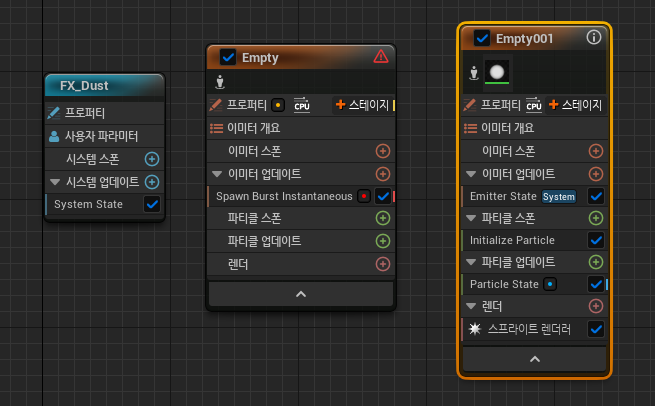Click the pencil icon beside FX_Dust 프로퍼티
Image resolution: width=655 pixels, height=406 pixels.
[54, 113]
